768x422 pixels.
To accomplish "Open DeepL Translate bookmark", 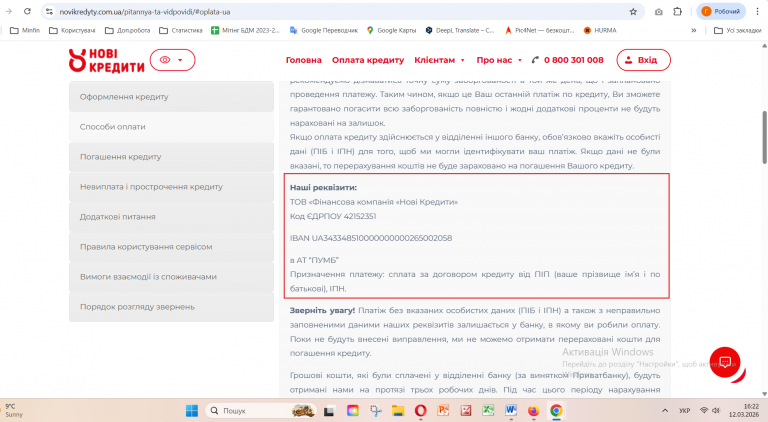I will (460, 30).
